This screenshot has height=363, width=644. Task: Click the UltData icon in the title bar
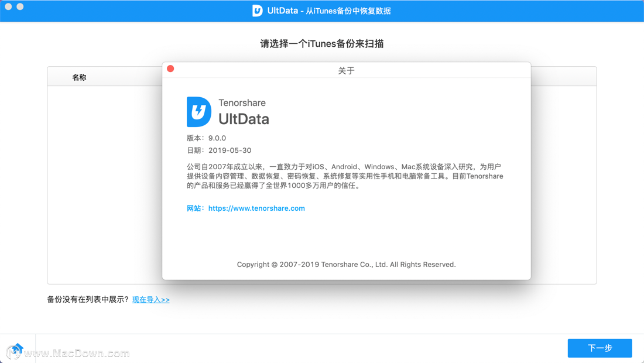(257, 11)
